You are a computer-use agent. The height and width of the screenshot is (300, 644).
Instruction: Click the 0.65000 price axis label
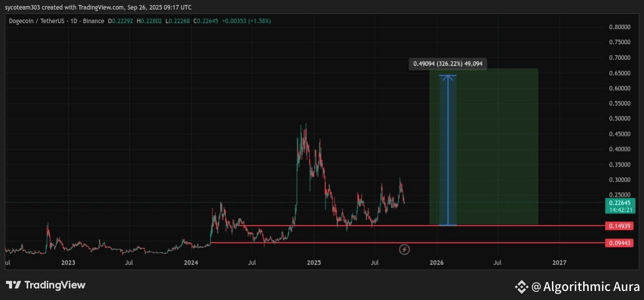tap(619, 73)
